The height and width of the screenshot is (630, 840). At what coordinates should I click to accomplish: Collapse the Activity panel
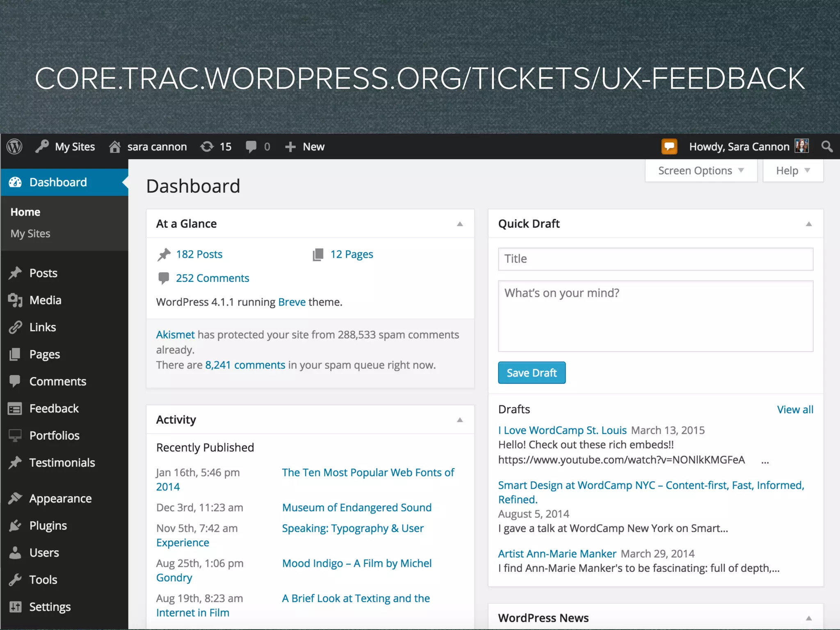point(460,420)
